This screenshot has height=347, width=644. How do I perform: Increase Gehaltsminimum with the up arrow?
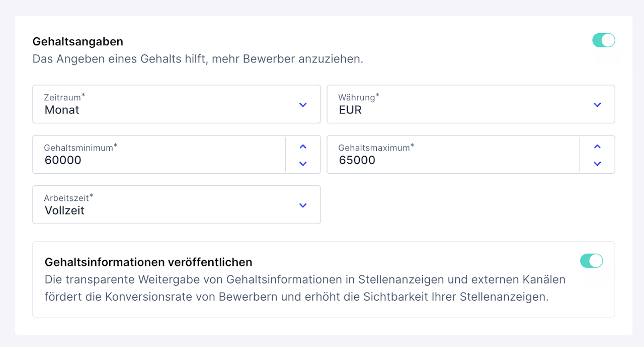coord(303,147)
